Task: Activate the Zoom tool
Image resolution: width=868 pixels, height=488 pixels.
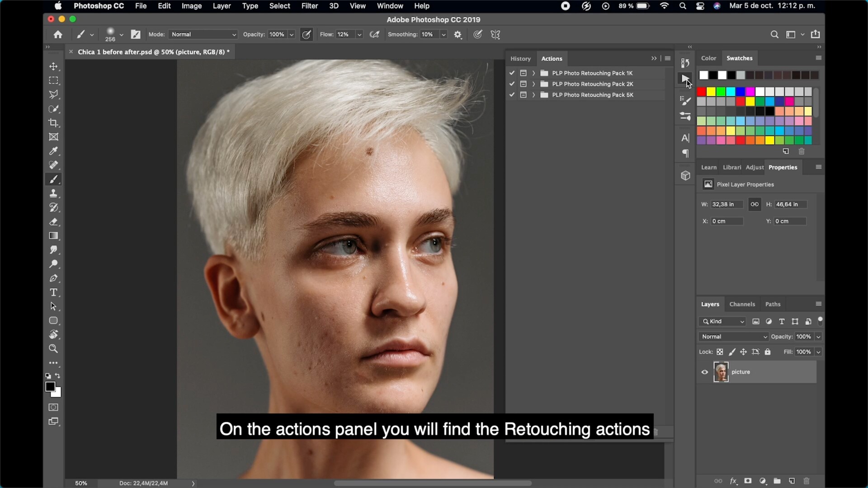Action: [x=54, y=348]
